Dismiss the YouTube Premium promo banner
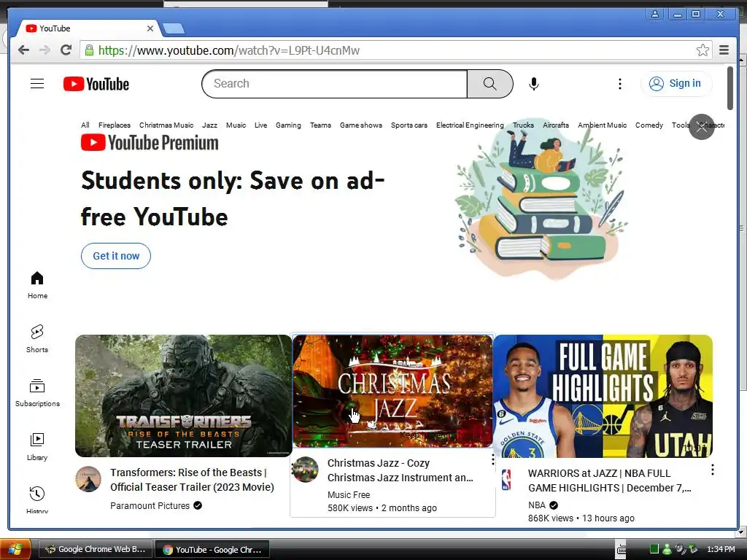 point(701,127)
